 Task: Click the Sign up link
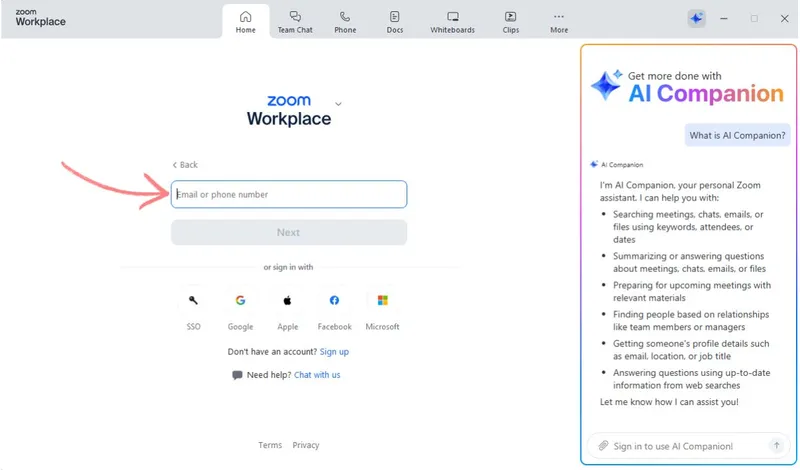pyautogui.click(x=334, y=352)
